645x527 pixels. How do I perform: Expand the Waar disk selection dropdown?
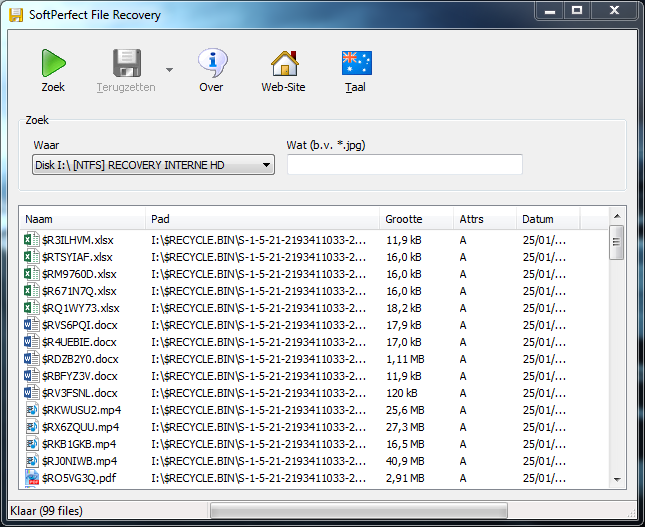click(x=153, y=165)
